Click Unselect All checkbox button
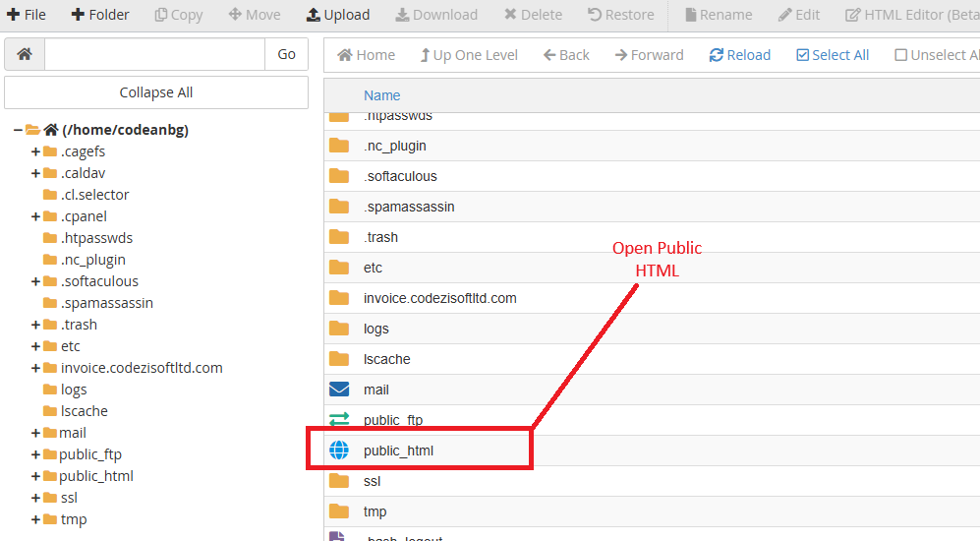Viewport: 980px width, 541px height. (936, 55)
